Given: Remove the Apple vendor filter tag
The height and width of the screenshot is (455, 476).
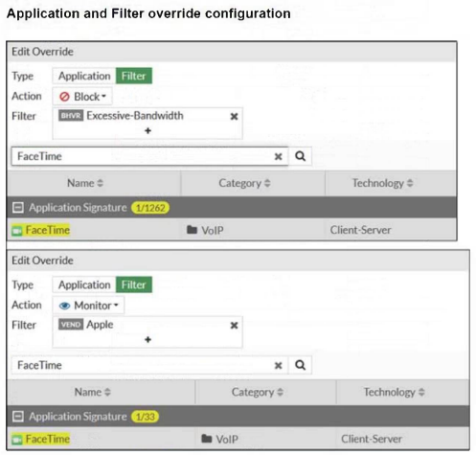Looking at the screenshot, I should [234, 326].
